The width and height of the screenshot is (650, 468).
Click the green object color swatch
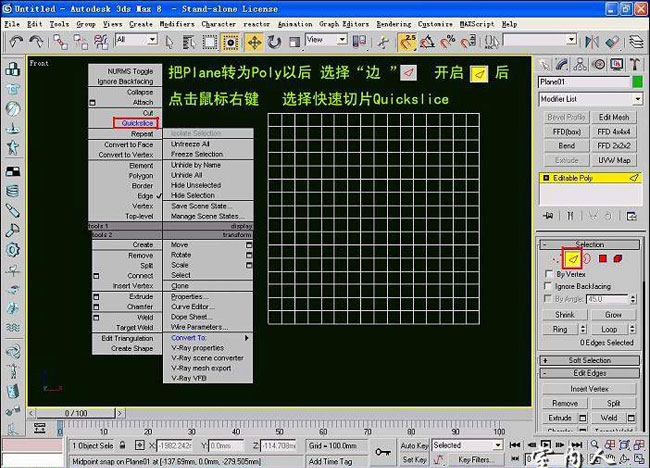click(x=638, y=82)
